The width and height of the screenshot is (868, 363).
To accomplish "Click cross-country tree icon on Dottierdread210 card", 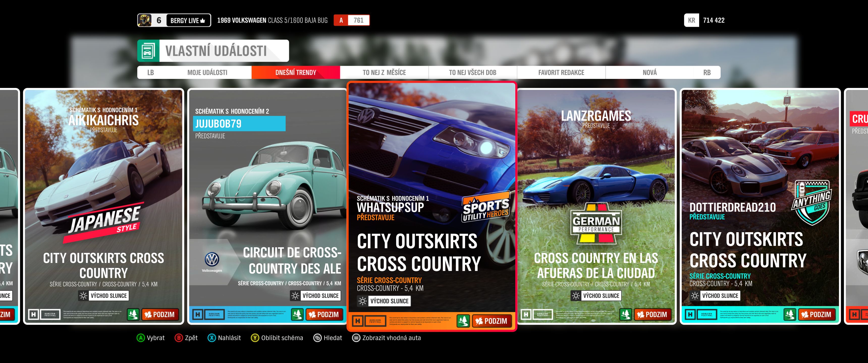I will [x=790, y=315].
